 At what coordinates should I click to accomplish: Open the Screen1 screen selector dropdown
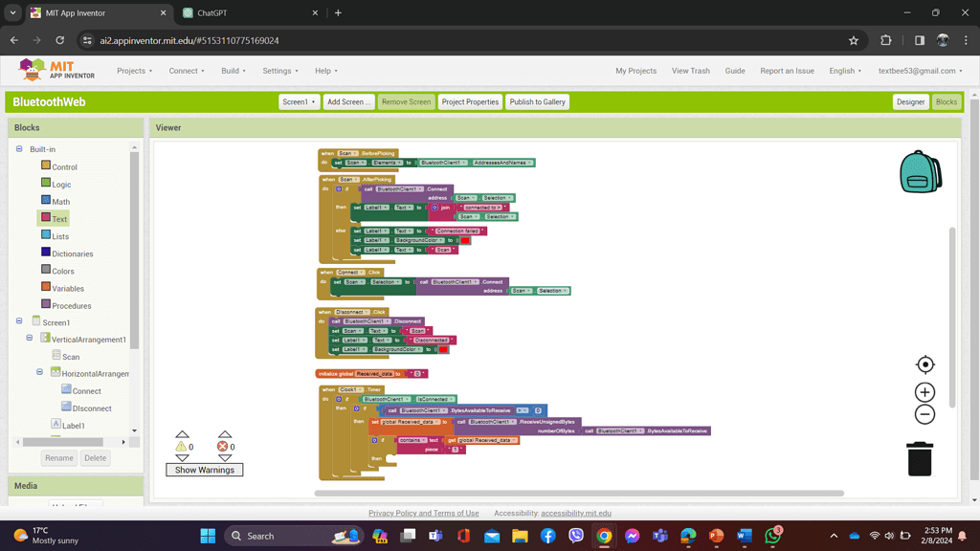[299, 102]
